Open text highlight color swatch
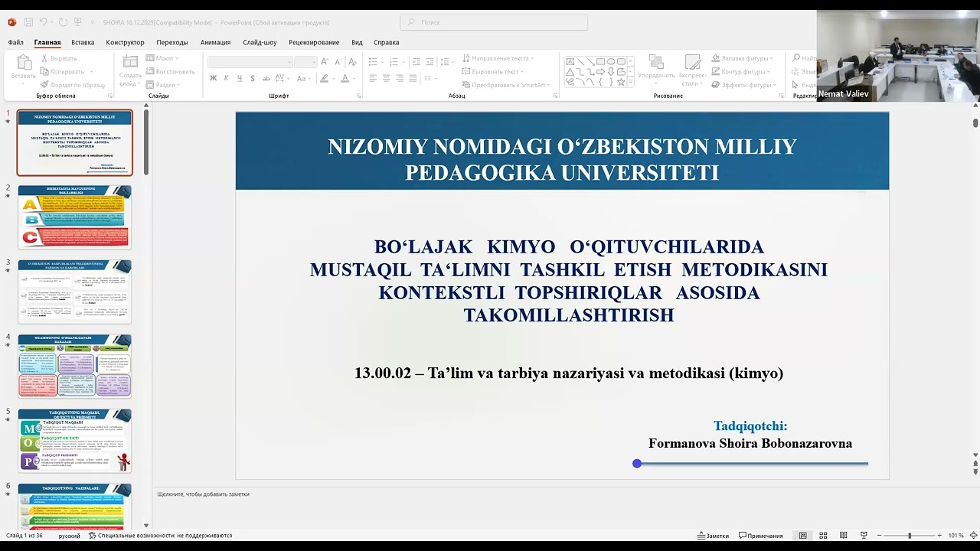The height and width of the screenshot is (551, 980). pyautogui.click(x=325, y=78)
